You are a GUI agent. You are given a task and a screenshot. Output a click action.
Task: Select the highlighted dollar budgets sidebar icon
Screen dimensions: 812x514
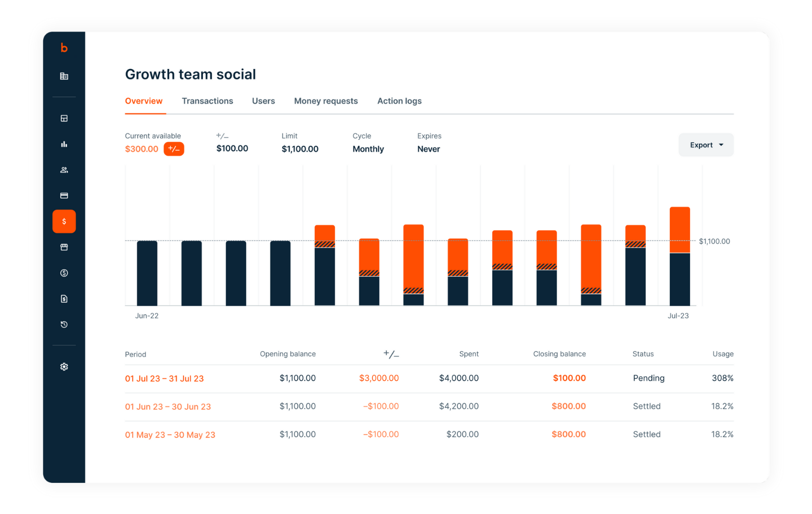coord(64,221)
